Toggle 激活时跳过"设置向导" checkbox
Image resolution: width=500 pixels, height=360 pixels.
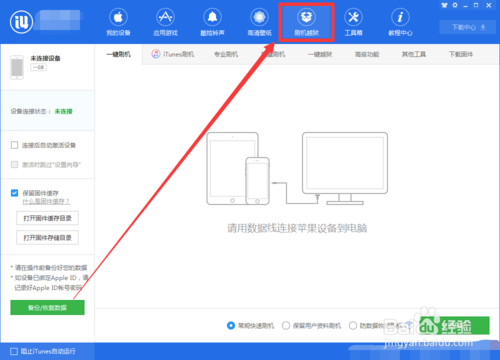point(14,164)
